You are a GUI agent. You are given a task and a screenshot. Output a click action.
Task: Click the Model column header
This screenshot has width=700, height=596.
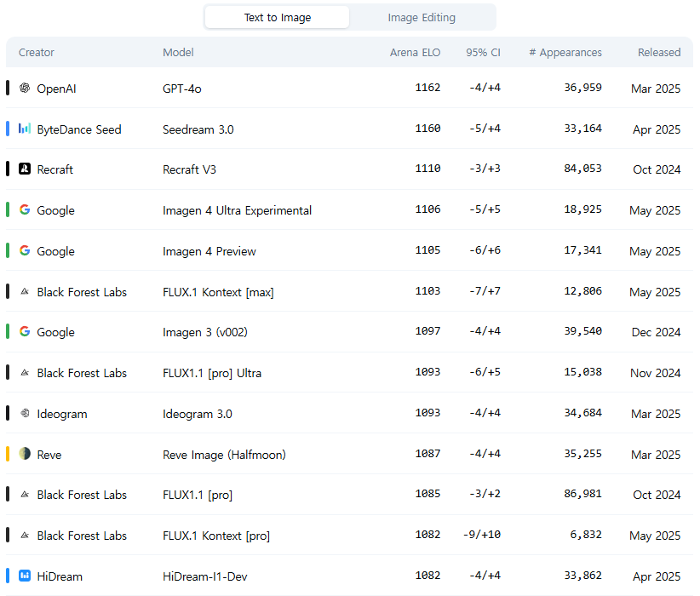click(x=178, y=53)
